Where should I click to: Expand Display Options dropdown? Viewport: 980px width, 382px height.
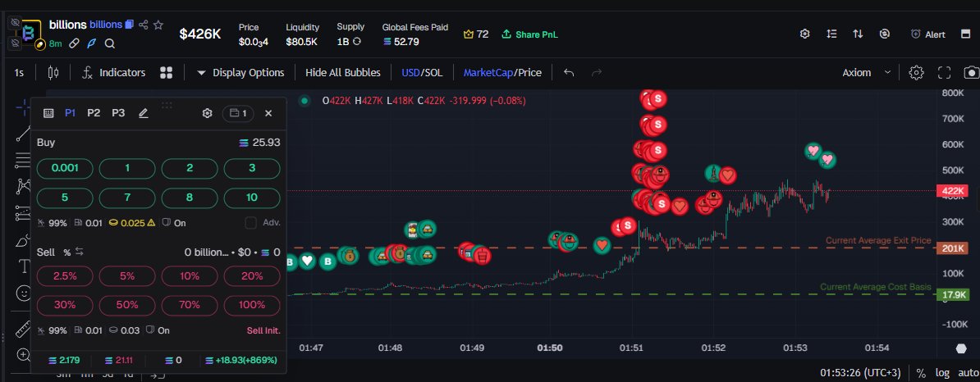(240, 73)
